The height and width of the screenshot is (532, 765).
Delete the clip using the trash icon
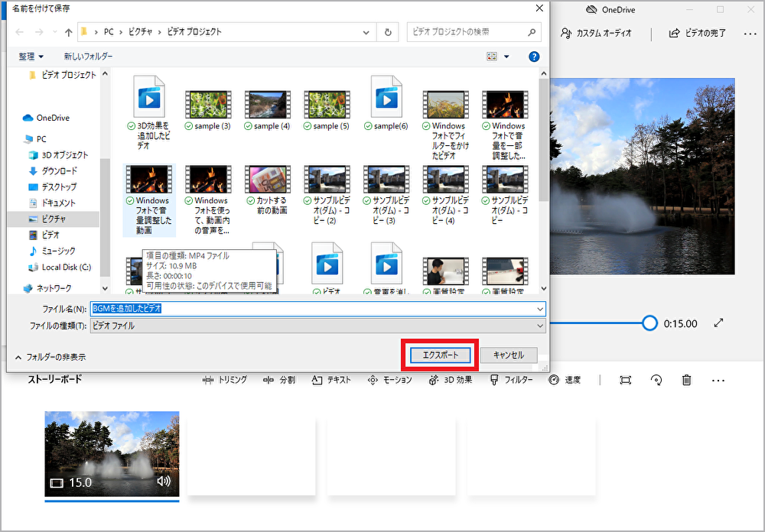click(686, 380)
